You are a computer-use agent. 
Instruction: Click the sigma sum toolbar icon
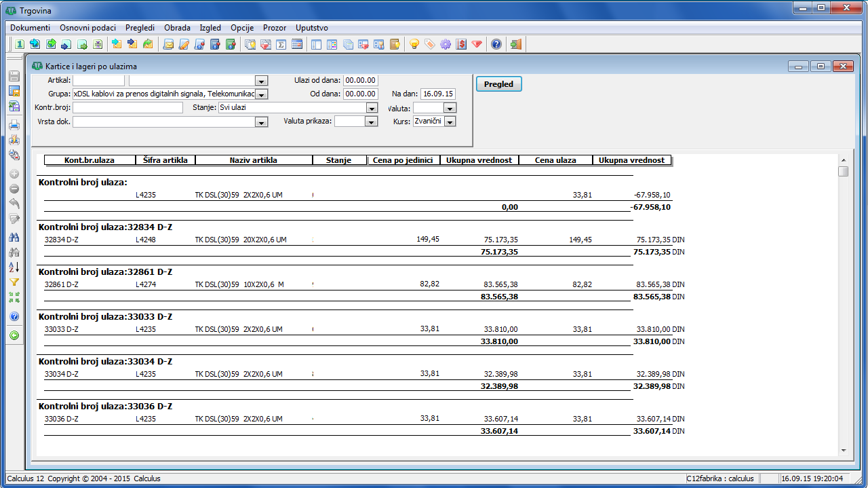281,45
